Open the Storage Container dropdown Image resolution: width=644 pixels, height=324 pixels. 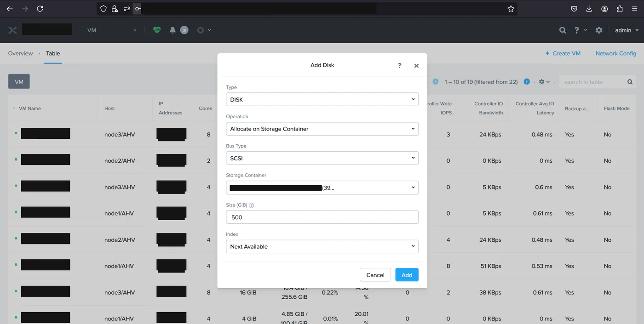coord(322,188)
